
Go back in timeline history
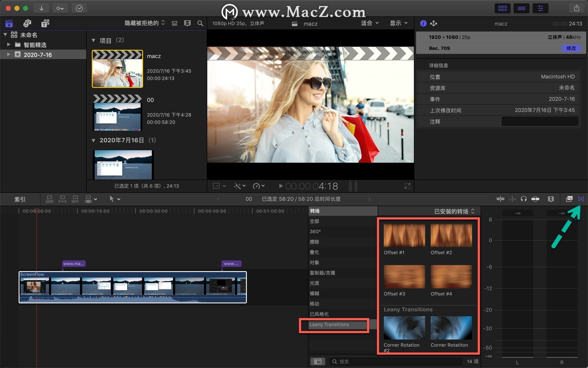[218, 199]
